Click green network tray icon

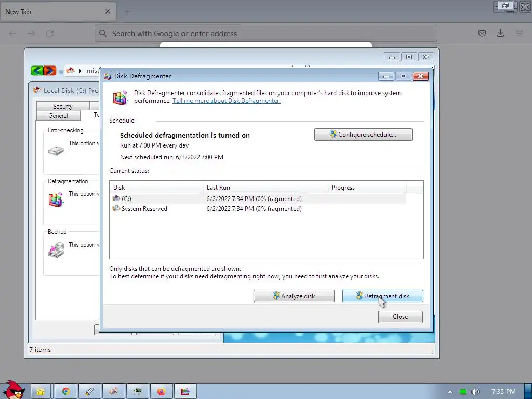463,392
